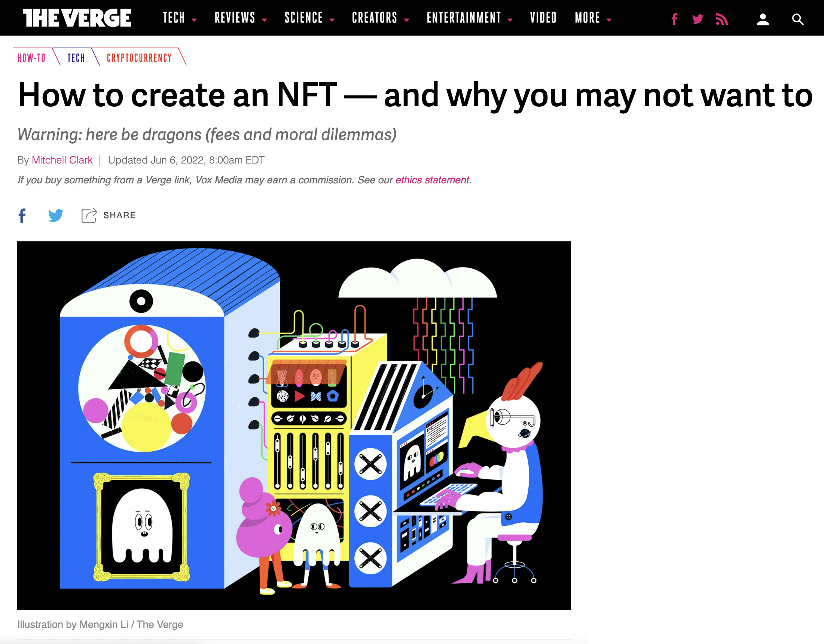
Task: Select the Cryptocurrency category tag
Action: [x=139, y=58]
